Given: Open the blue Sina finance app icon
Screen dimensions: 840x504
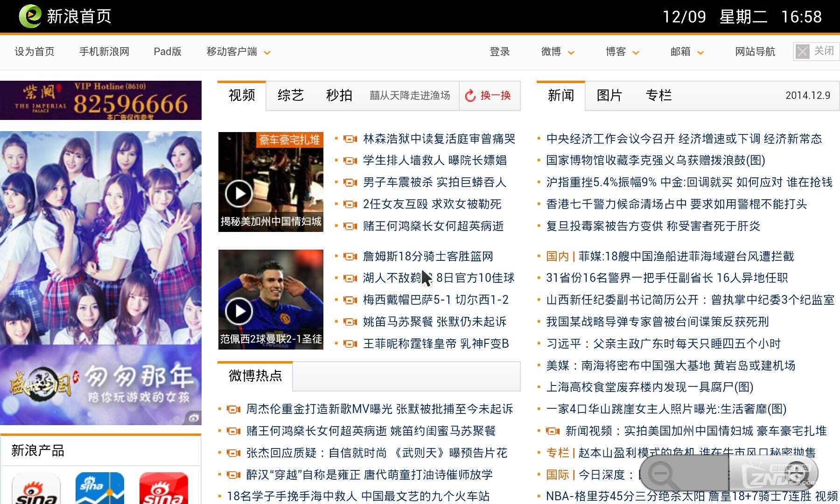Looking at the screenshot, I should click(100, 488).
